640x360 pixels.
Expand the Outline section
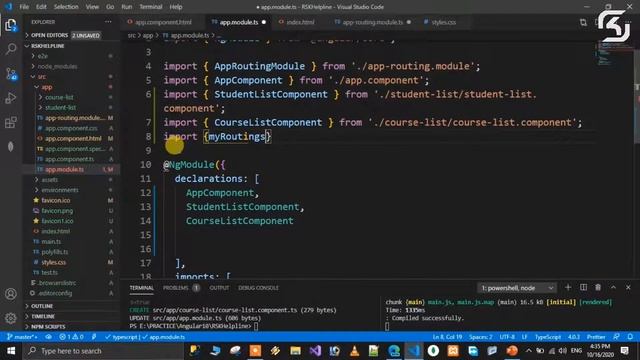click(71, 306)
